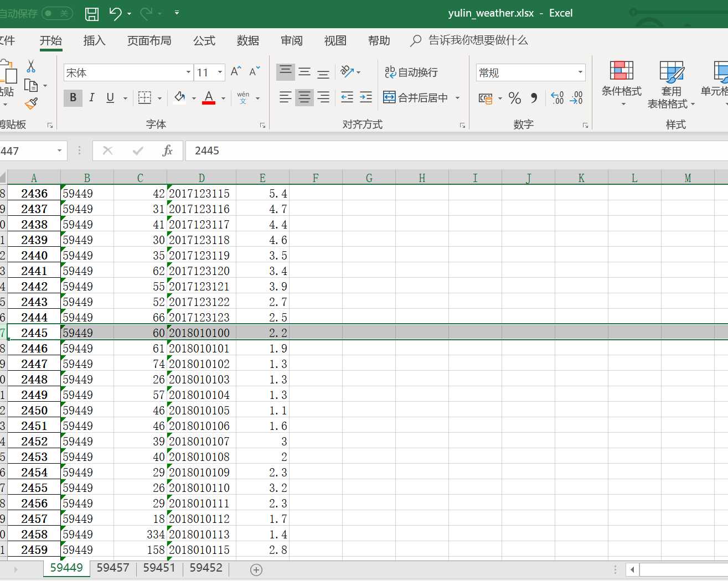Toggle middle align

click(304, 71)
